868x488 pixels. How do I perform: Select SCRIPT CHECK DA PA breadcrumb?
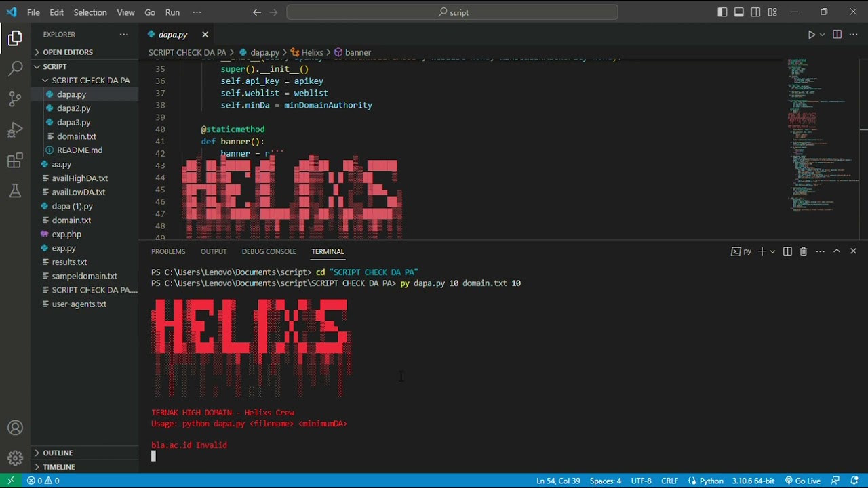click(187, 52)
